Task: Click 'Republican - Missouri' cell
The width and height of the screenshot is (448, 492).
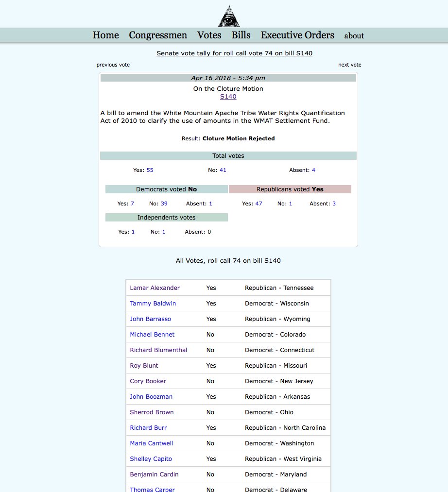Action: (x=276, y=366)
